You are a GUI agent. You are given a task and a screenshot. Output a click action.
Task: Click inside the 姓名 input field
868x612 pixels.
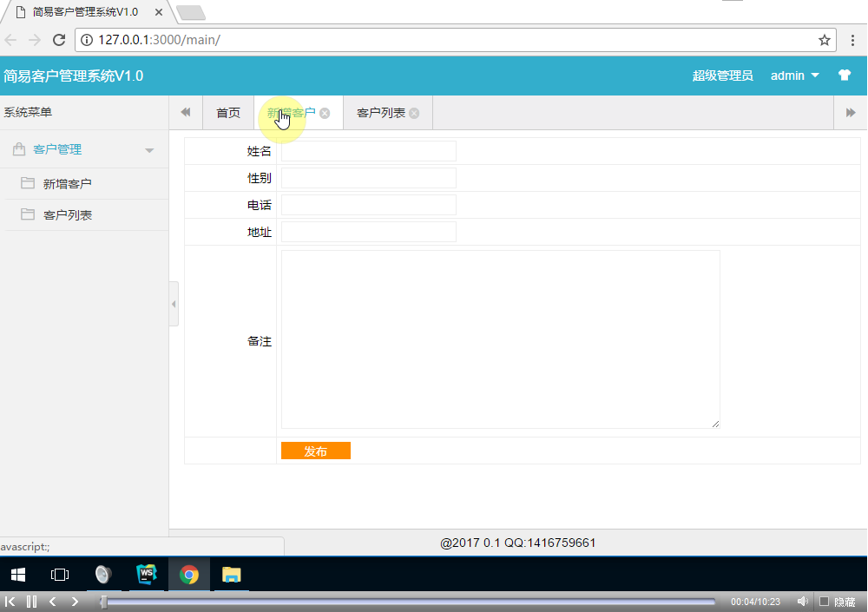coord(367,150)
